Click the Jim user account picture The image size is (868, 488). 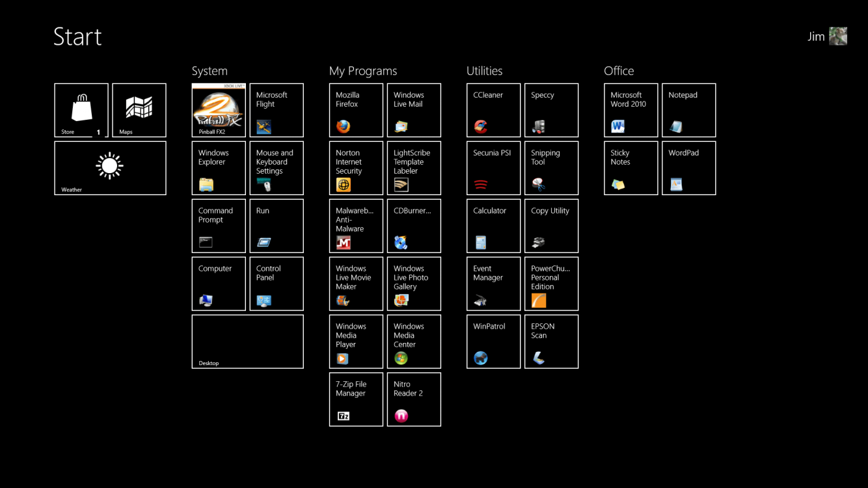[837, 36]
